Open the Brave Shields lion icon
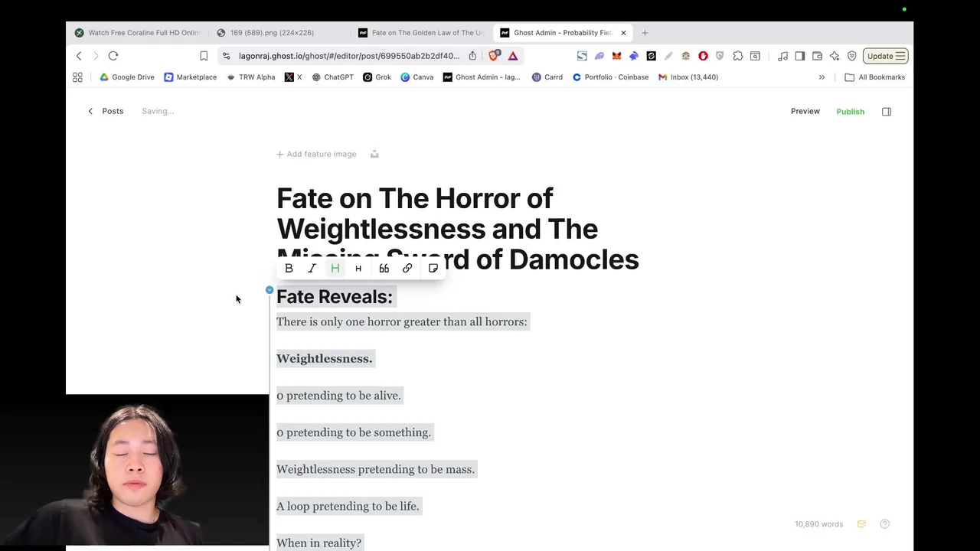 (x=495, y=55)
